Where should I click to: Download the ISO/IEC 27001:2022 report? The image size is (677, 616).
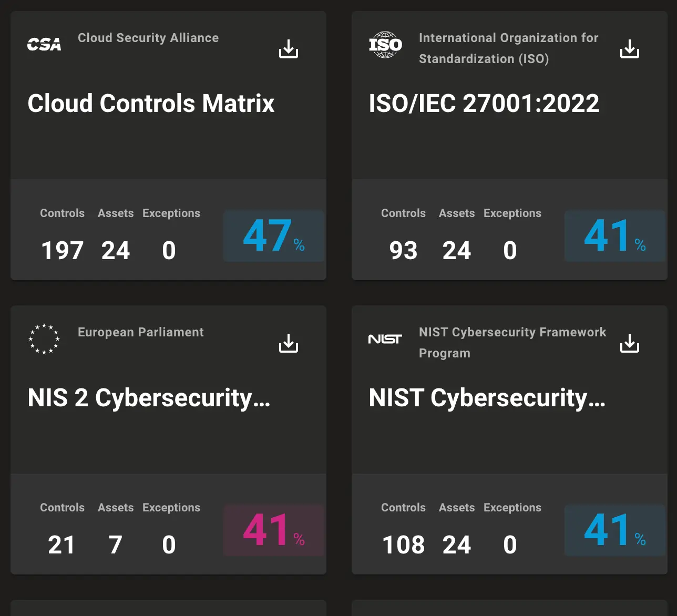630,49
